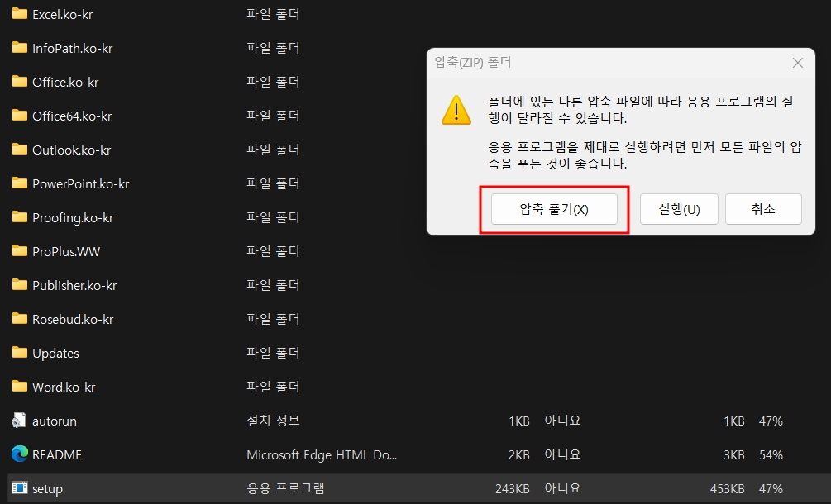This screenshot has height=504, width=831.
Task: Select the autorun file name
Action: [x=55, y=421]
